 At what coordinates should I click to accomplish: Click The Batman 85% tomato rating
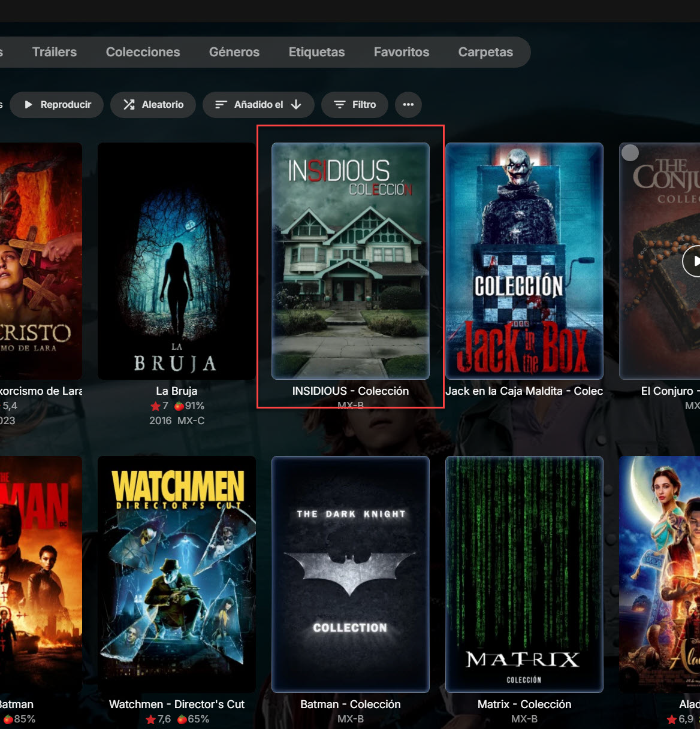point(20,719)
